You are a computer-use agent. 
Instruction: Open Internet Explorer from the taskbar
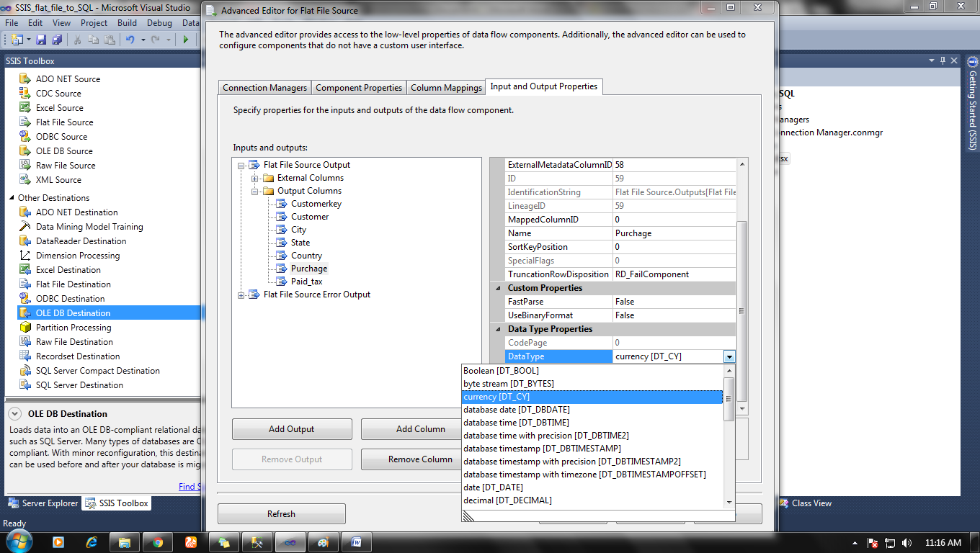pyautogui.click(x=92, y=542)
